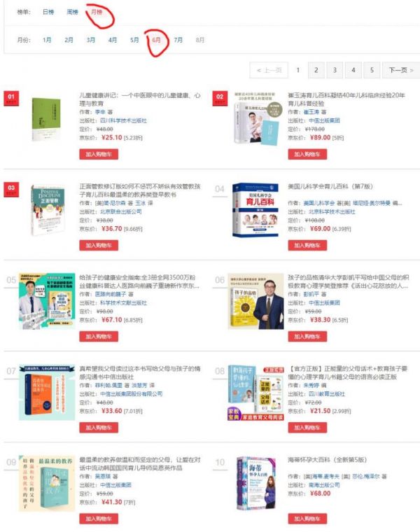Select the 月榜 monthly ranking tab
The height and width of the screenshot is (532, 420).
[97, 12]
